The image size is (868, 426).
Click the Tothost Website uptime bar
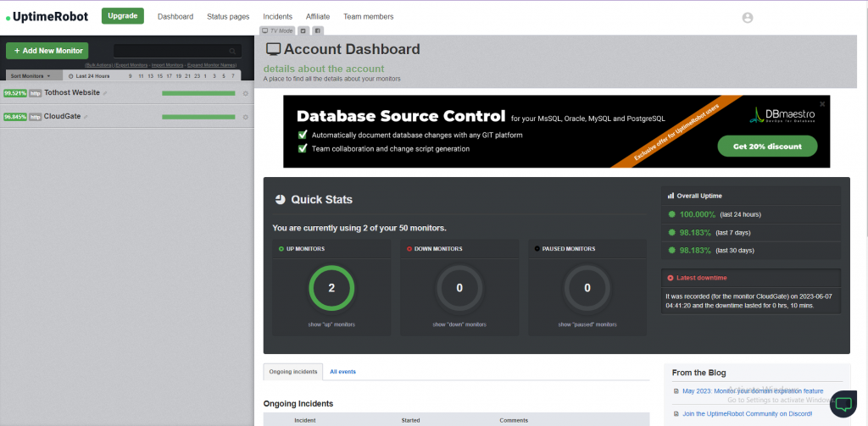tap(198, 93)
